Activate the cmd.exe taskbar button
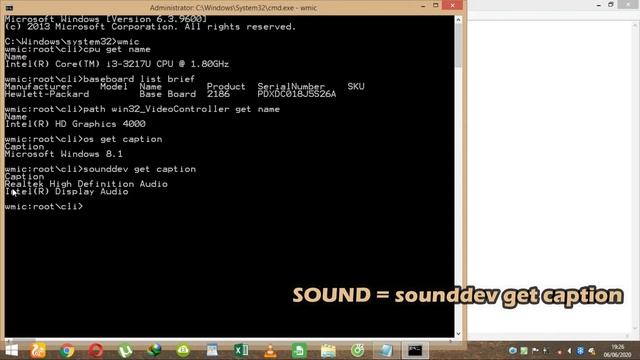The height and width of the screenshot is (360, 640). (415, 351)
